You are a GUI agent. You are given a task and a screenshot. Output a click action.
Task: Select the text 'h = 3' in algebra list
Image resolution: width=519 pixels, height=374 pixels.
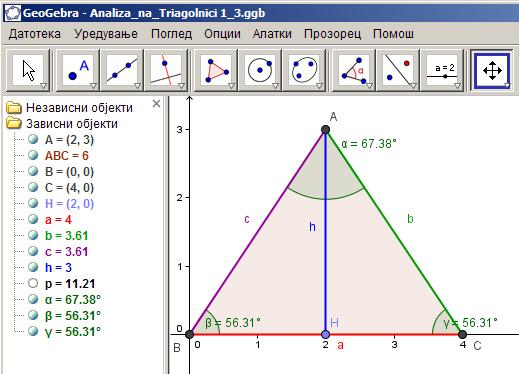[x=58, y=268]
